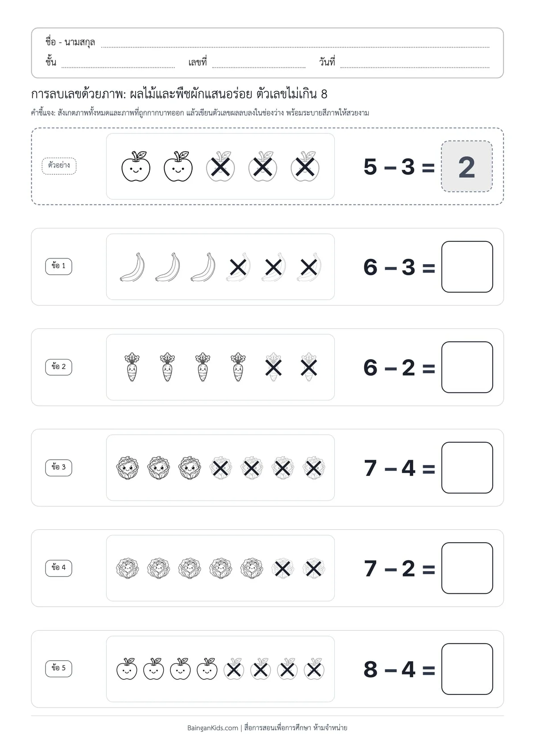Click the answer box for 6 − 3
Viewport: 535px width, 756px height.
(x=467, y=267)
